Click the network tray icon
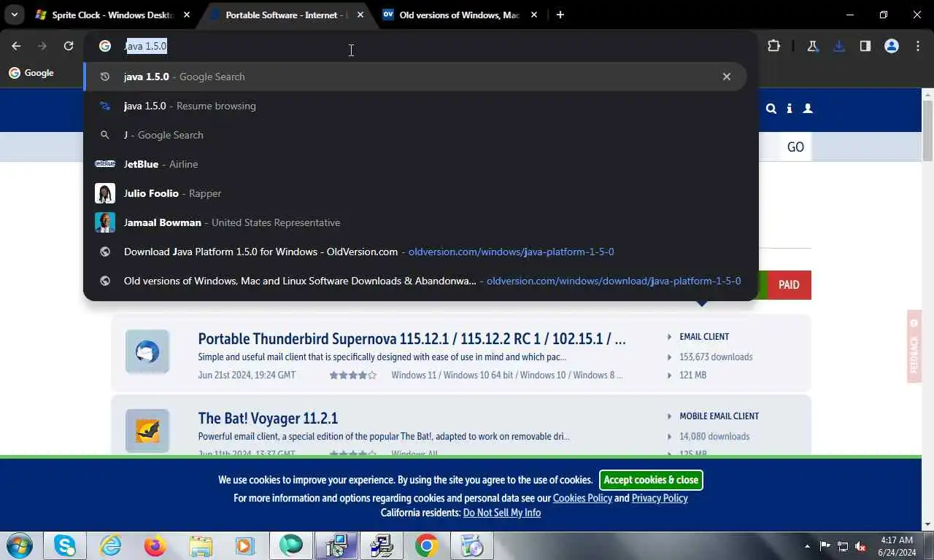Viewport: 934px width, 560px height. [x=843, y=546]
